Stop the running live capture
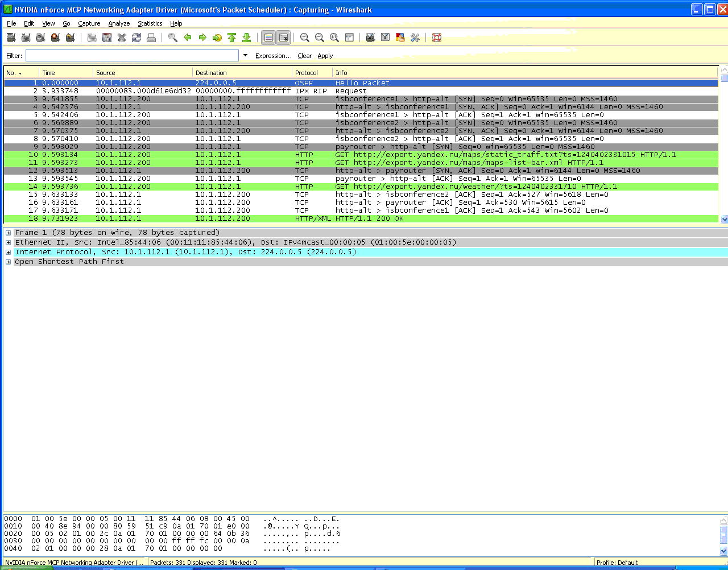Image resolution: width=728 pixels, height=570 pixels. (55, 38)
